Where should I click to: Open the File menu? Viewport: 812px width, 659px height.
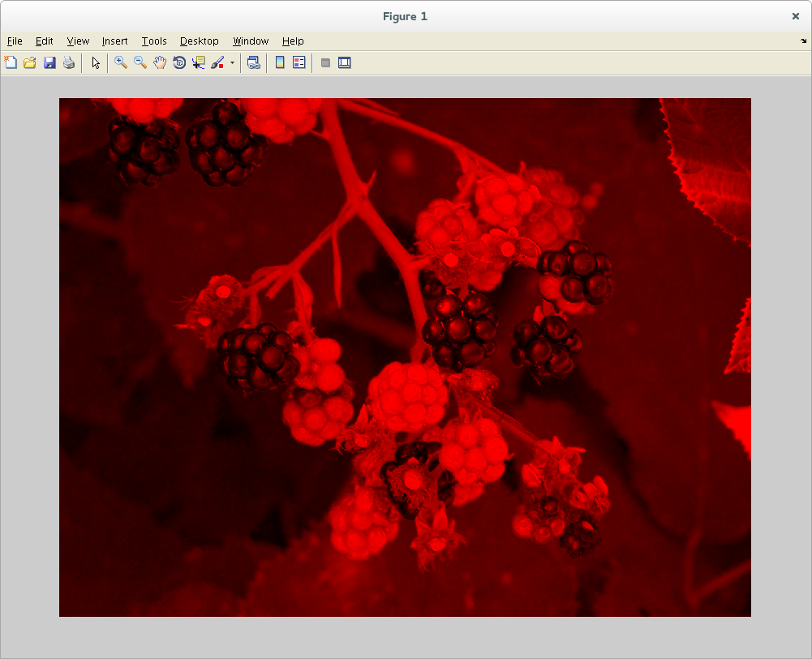pyautogui.click(x=15, y=41)
